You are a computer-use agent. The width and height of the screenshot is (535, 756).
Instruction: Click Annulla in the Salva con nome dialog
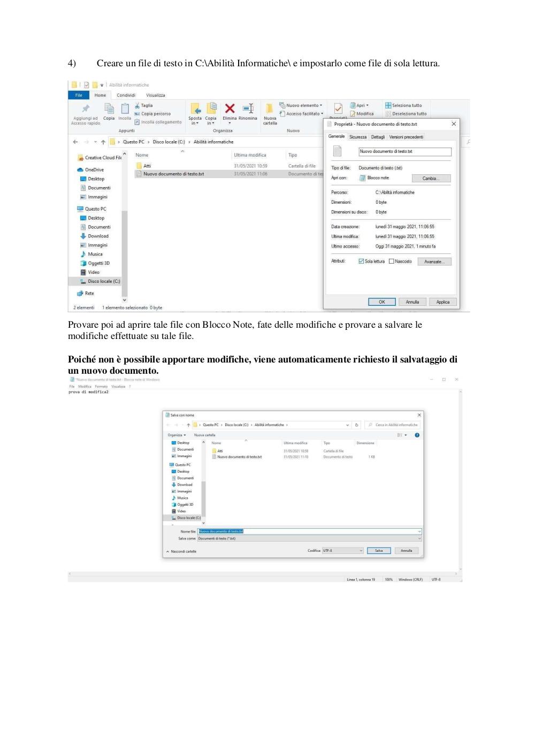point(407,551)
